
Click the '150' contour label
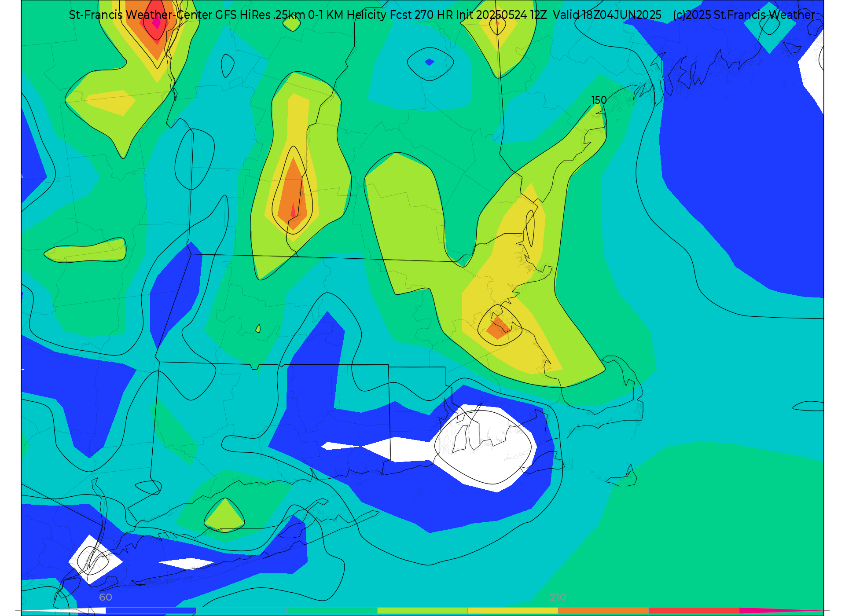click(599, 100)
